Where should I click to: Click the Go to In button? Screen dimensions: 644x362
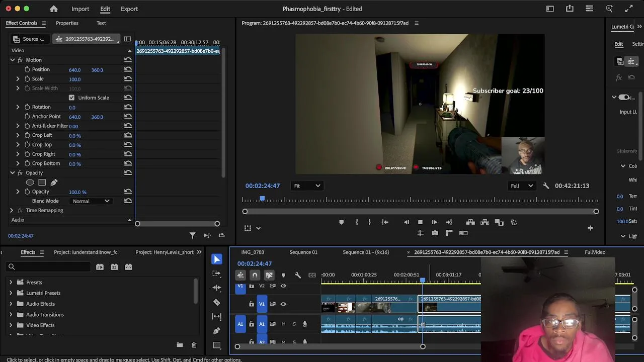tap(385, 222)
